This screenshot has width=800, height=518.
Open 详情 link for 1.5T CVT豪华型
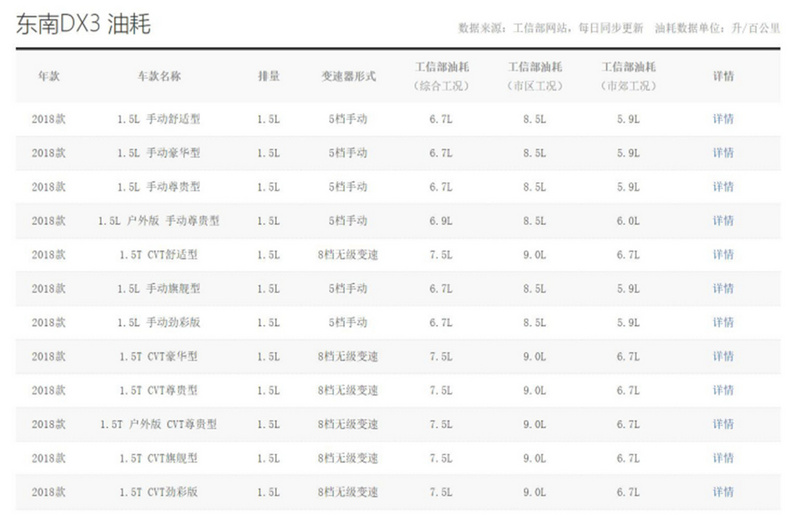(723, 356)
